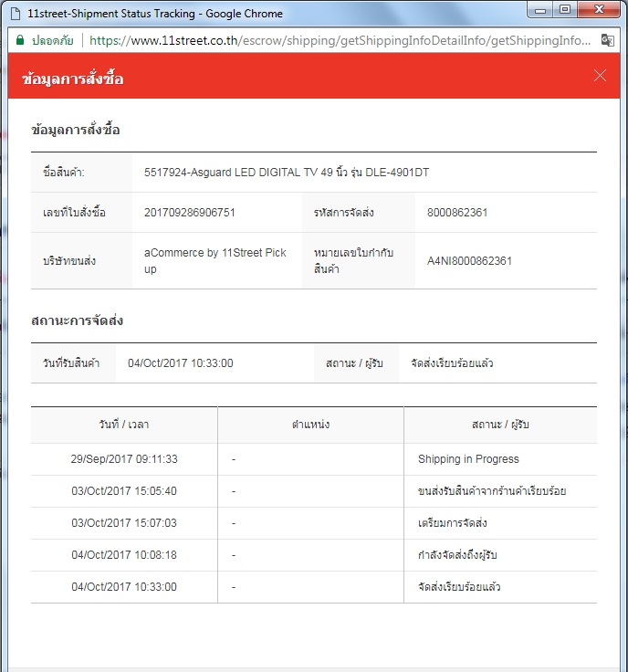628x672 pixels.
Task: Click the 'วันที่ / เวลา' column header
Action: coord(124,425)
